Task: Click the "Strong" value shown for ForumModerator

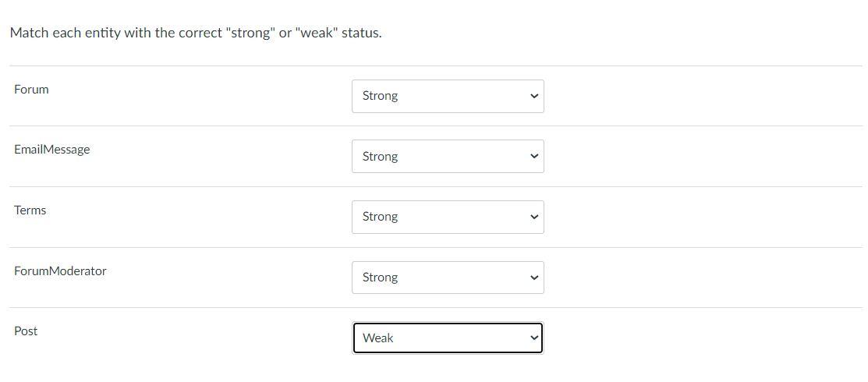Action: click(x=380, y=278)
